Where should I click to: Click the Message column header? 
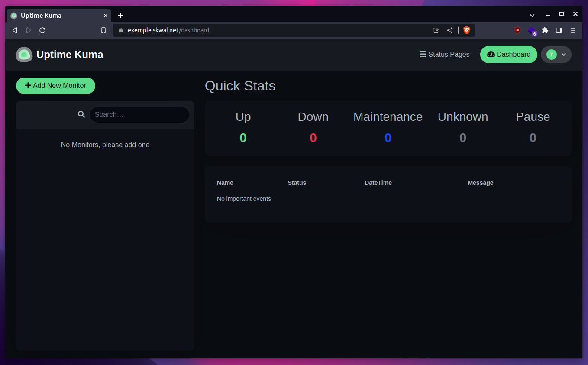[x=481, y=183]
